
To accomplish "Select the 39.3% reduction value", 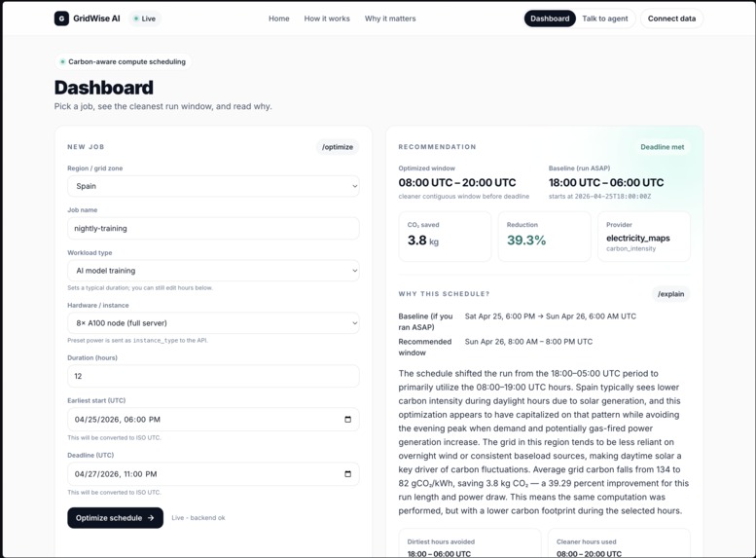I will (x=526, y=240).
